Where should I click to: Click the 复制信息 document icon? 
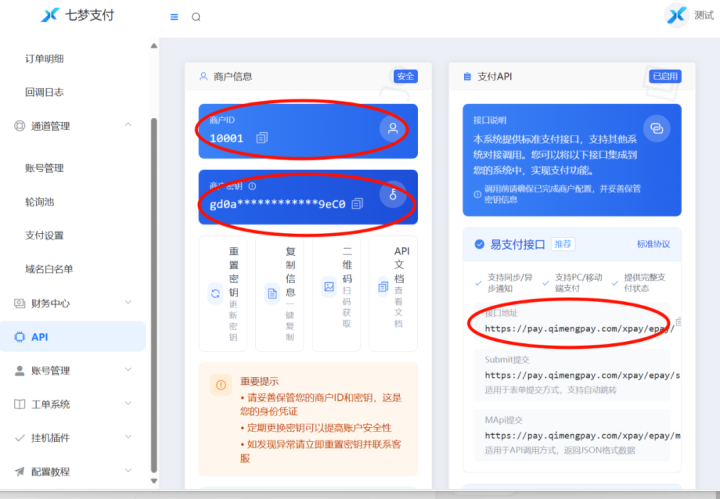[272, 293]
